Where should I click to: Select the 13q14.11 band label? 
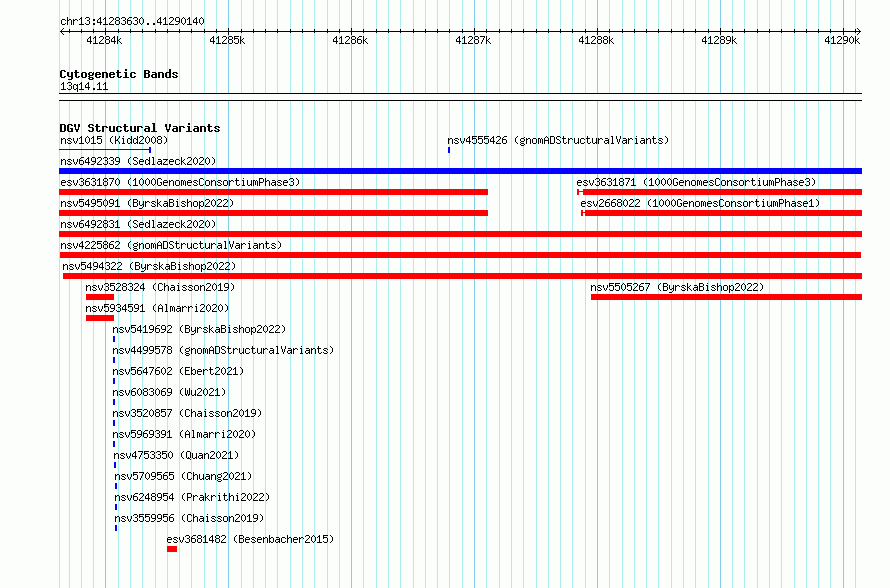point(84,86)
